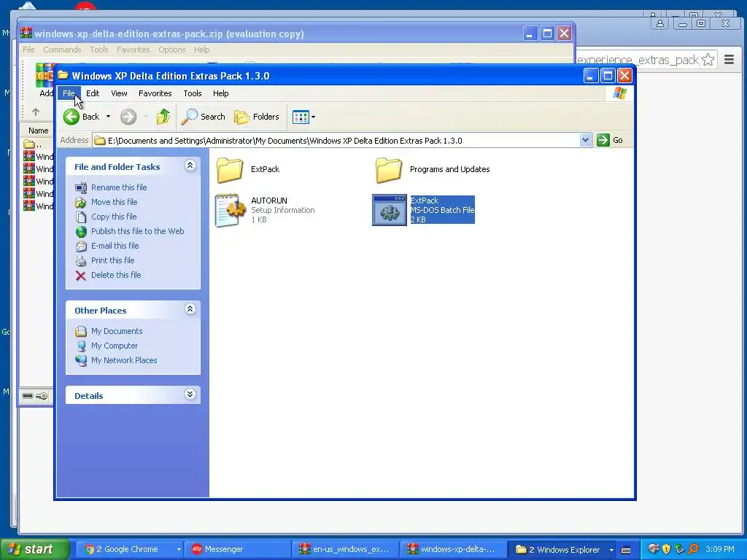Image resolution: width=747 pixels, height=560 pixels.
Task: Click the security shield tray icon
Action: (x=666, y=550)
